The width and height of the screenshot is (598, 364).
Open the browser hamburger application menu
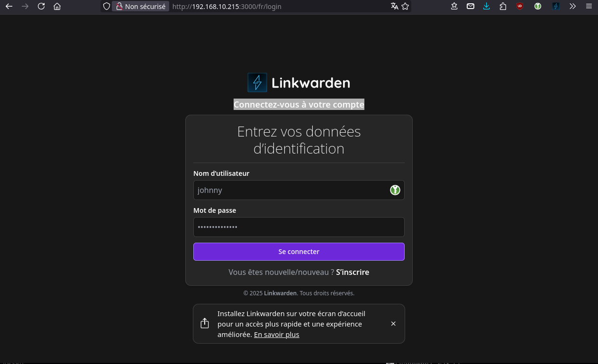pos(589,7)
